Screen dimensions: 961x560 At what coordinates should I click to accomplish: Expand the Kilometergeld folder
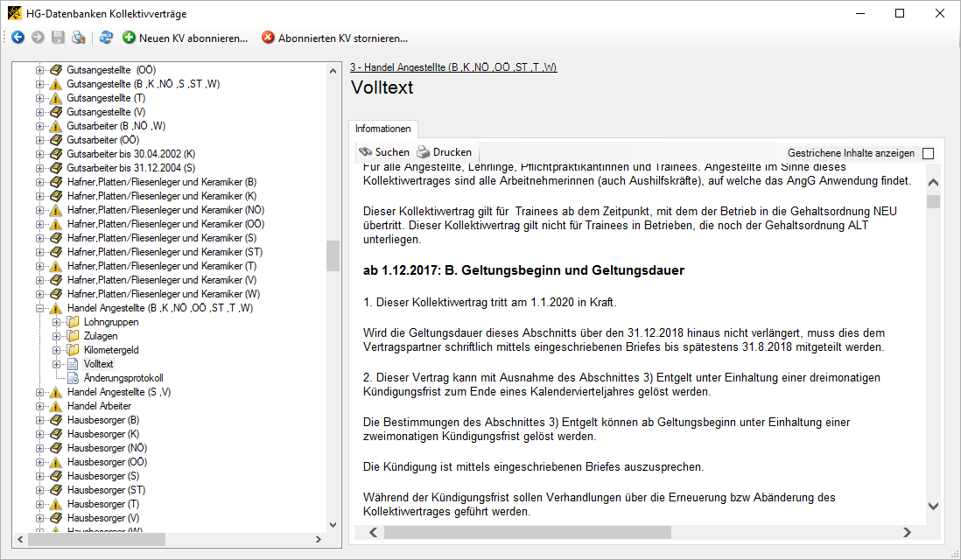tap(57, 350)
